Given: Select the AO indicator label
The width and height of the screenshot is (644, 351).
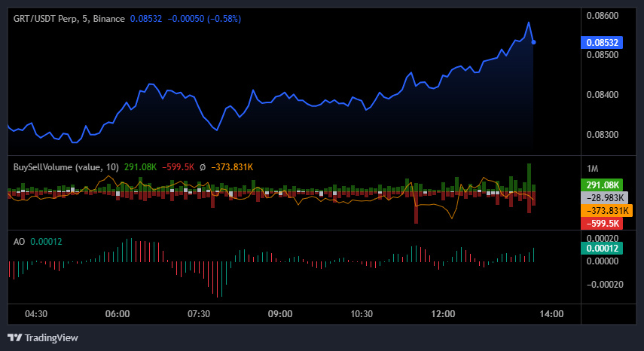Looking at the screenshot, I should point(20,241).
